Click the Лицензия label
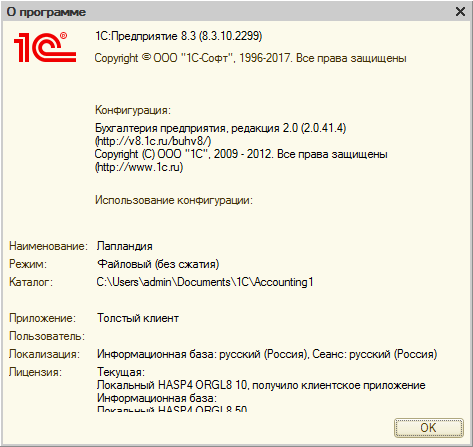The width and height of the screenshot is (473, 447). pyautogui.click(x=35, y=372)
